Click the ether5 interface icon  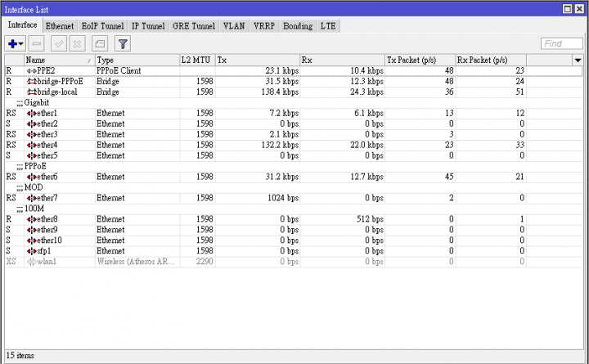pyautogui.click(x=32, y=155)
